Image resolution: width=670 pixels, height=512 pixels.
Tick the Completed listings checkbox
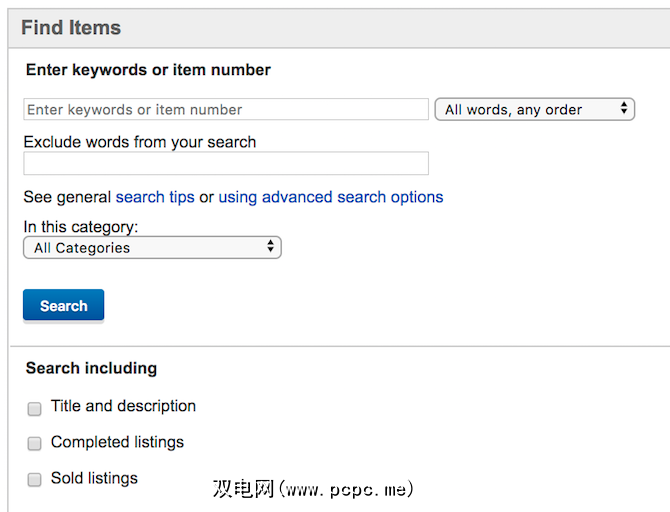pos(34,443)
